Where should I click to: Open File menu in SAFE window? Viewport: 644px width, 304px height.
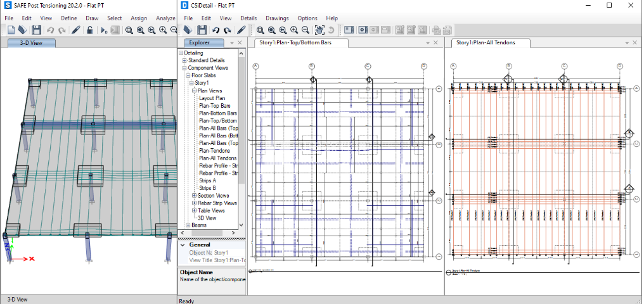click(9, 18)
